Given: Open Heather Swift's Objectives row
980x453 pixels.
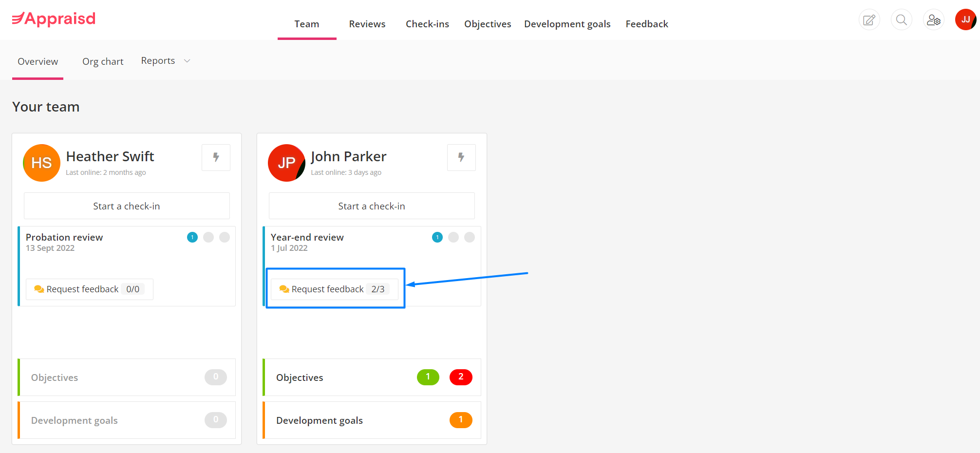Looking at the screenshot, I should pos(127,377).
